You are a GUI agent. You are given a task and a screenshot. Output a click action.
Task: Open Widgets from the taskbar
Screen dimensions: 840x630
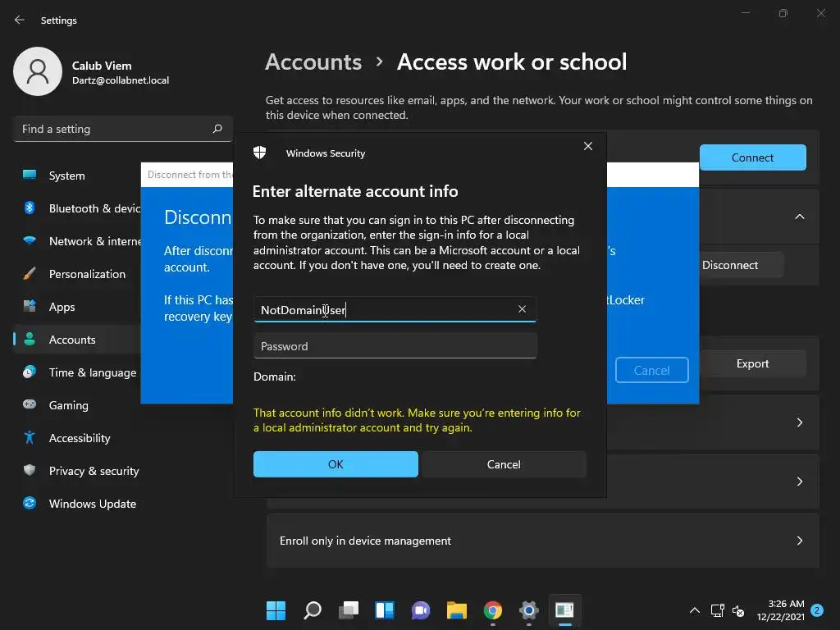point(385,610)
